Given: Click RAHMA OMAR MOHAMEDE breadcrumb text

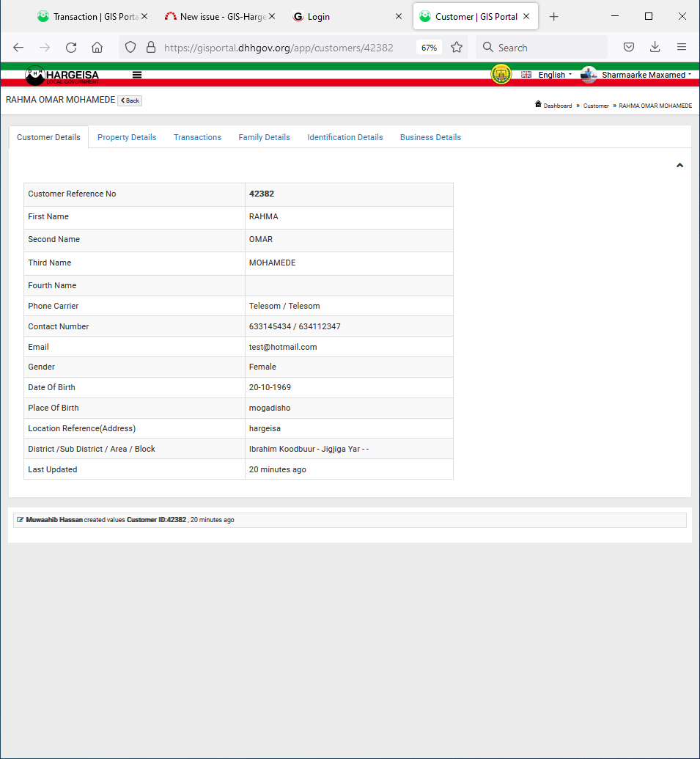Looking at the screenshot, I should [x=655, y=106].
